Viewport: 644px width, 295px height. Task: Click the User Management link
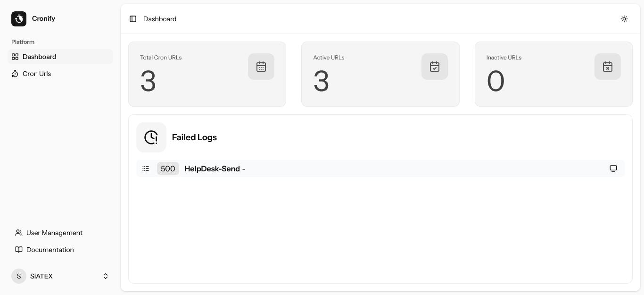pos(55,233)
